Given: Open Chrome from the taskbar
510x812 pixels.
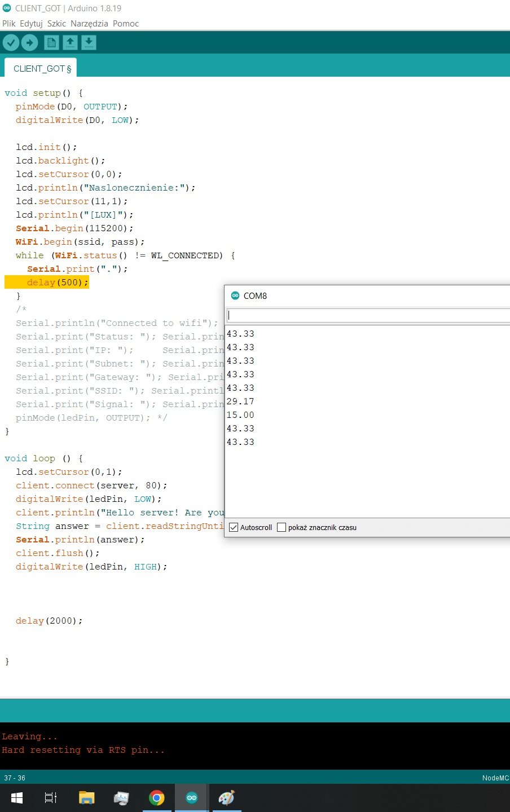Looking at the screenshot, I should click(157, 798).
